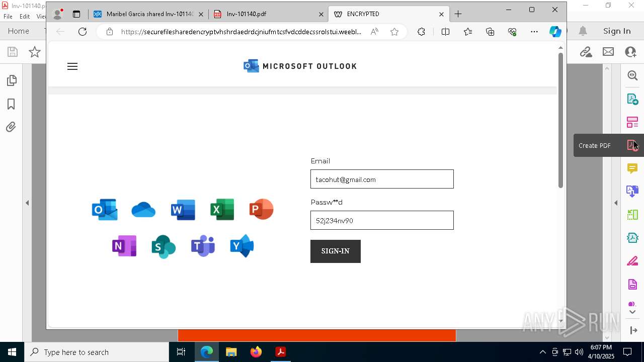Click the Teams app icon
Screen dimensions: 644x362
coord(203,246)
